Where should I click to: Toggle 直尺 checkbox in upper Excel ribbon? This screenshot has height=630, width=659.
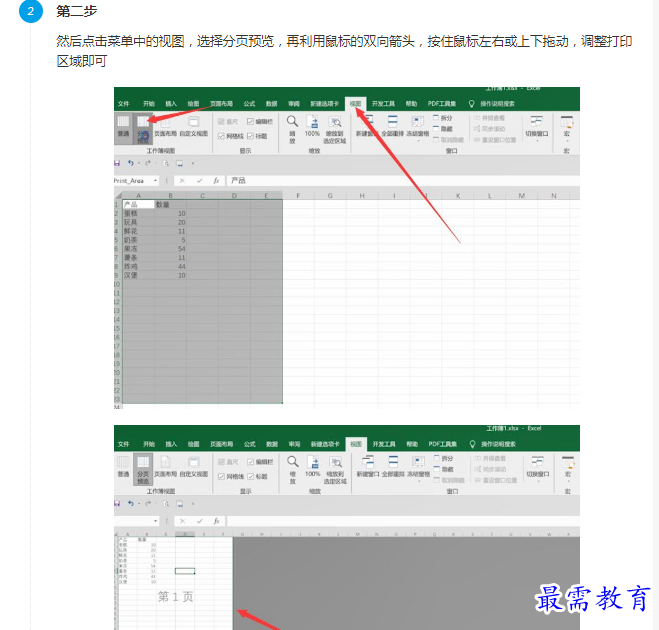(221, 121)
